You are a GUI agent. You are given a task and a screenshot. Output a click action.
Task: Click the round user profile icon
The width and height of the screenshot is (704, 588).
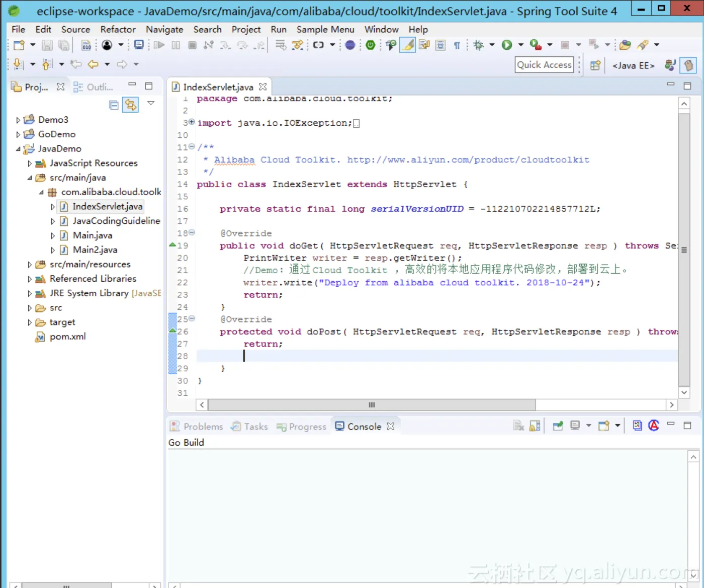[x=107, y=45]
